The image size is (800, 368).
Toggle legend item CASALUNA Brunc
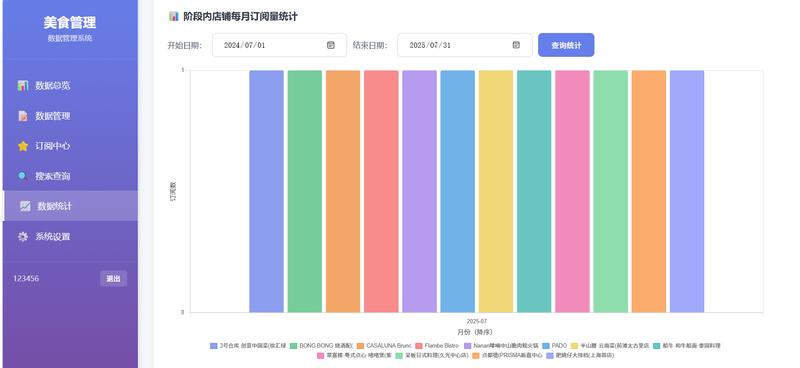pos(384,346)
